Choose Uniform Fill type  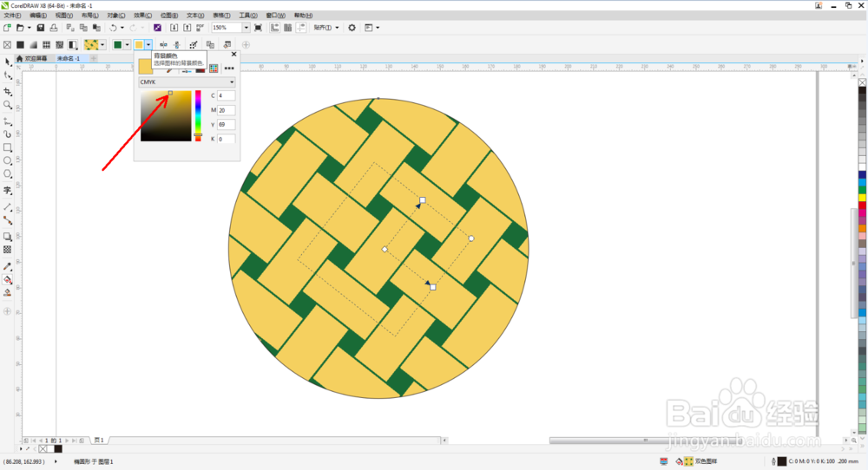[x=21, y=45]
